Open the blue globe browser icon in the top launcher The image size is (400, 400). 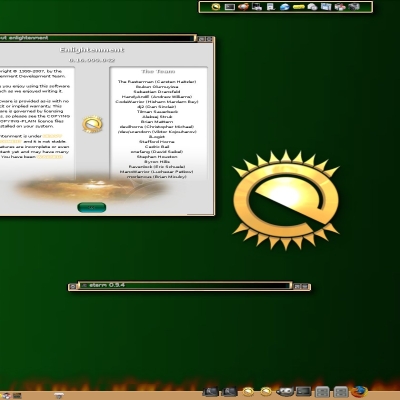pyautogui.click(x=284, y=7)
